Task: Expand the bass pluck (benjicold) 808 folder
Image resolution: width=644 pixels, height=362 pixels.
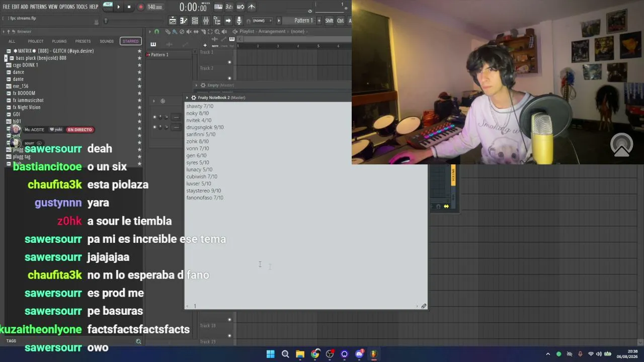Action: [x=6, y=58]
